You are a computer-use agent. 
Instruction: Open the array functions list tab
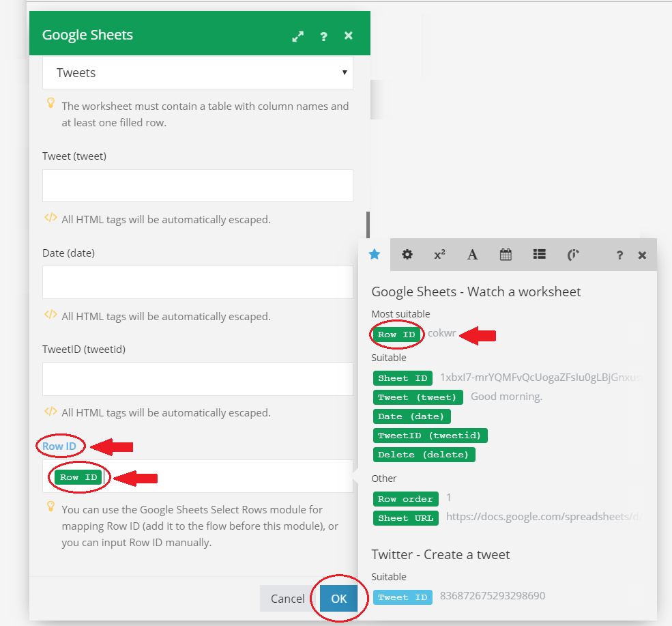[x=539, y=255]
